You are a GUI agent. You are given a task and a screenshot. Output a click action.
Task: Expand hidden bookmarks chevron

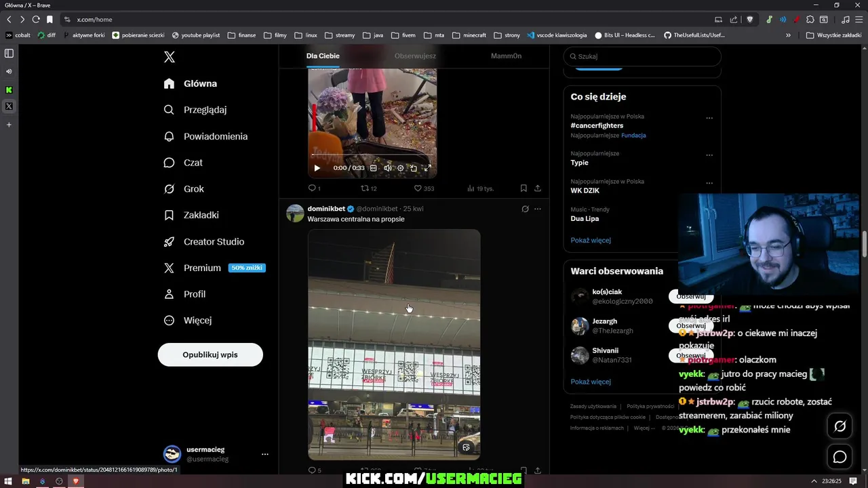(x=788, y=35)
